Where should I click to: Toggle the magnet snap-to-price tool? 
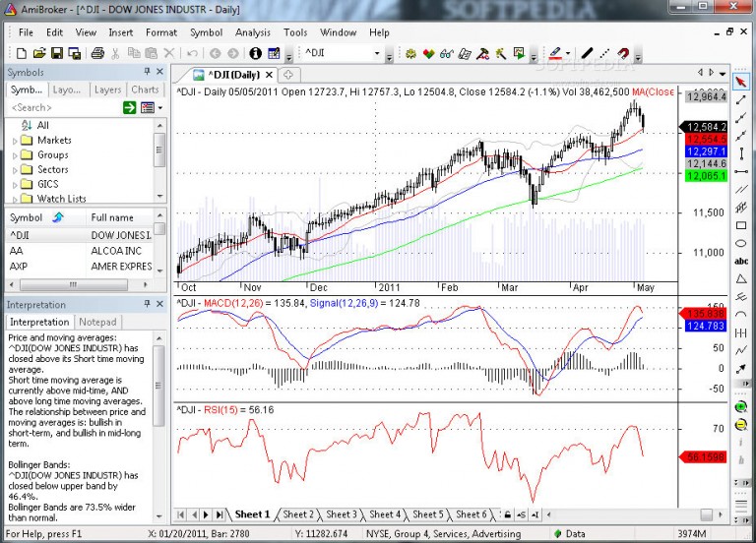click(x=623, y=53)
